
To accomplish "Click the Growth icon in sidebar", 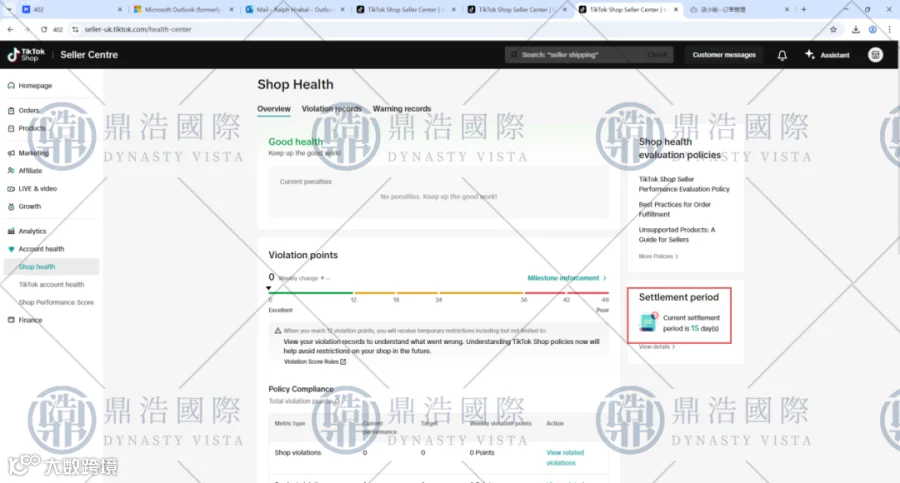I will tap(11, 206).
